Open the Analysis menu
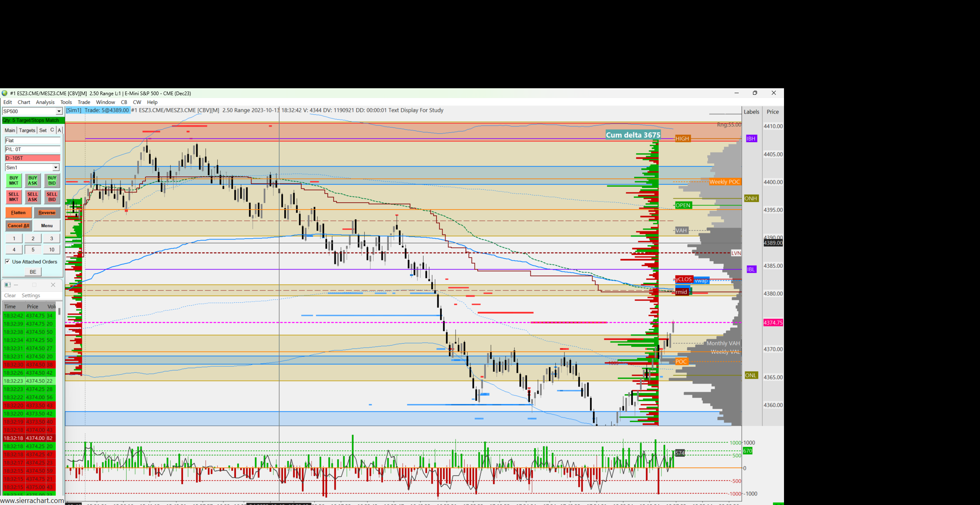The width and height of the screenshot is (980, 505). [45, 102]
